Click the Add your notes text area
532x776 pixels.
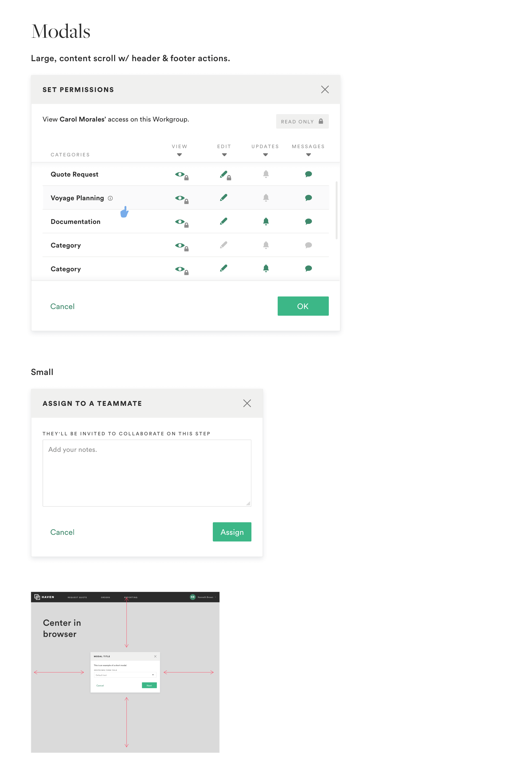pos(147,473)
